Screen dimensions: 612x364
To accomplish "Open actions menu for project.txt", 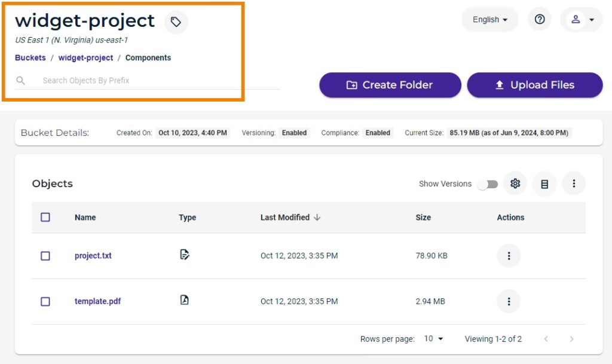I will click(x=509, y=256).
